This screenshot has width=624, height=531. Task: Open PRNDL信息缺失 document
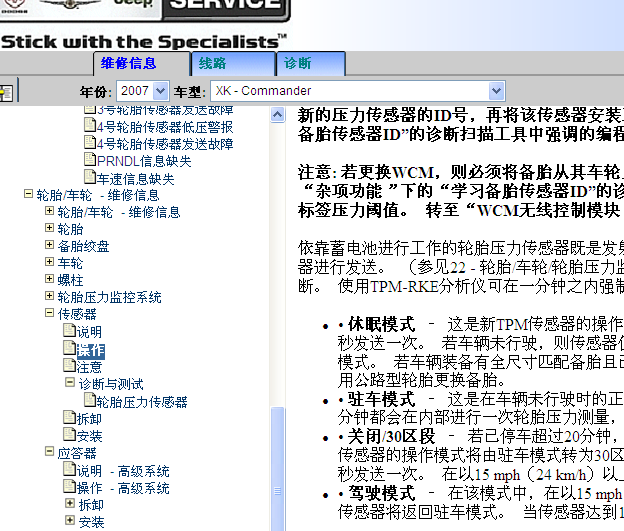[x=144, y=161]
